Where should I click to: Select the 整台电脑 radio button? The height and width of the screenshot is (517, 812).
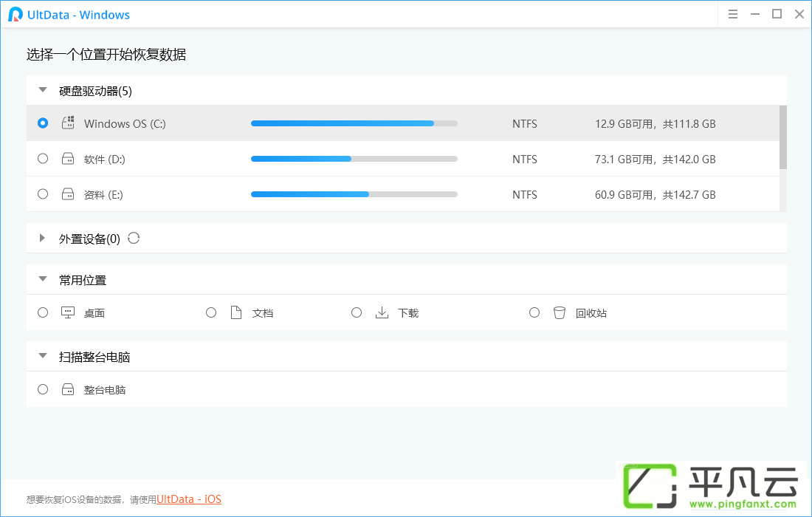pos(43,389)
